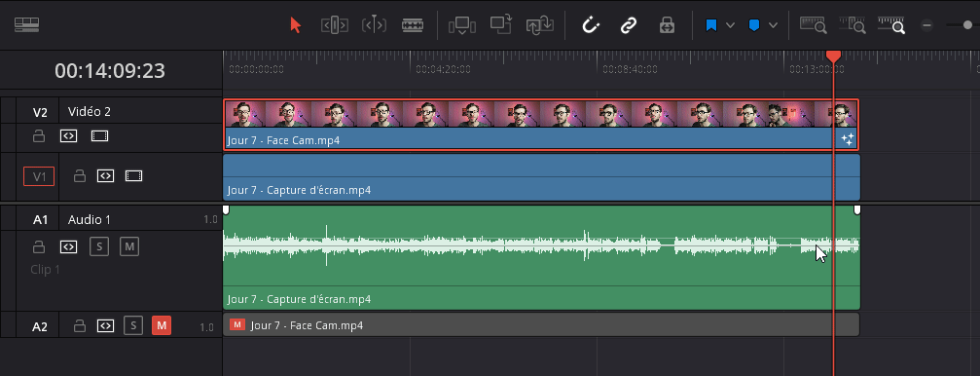980x376 pixels.
Task: Solo the A2 audio track
Action: pyautogui.click(x=133, y=325)
